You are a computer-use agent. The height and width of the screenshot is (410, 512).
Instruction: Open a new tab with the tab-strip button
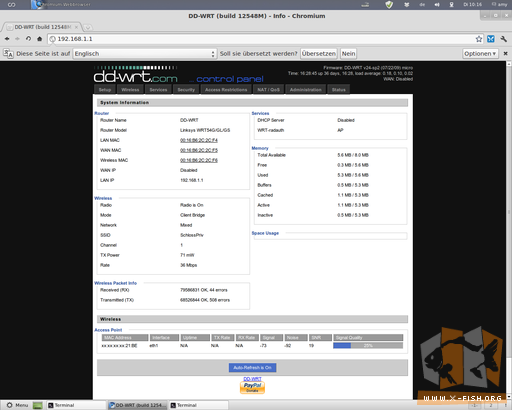[87, 27]
